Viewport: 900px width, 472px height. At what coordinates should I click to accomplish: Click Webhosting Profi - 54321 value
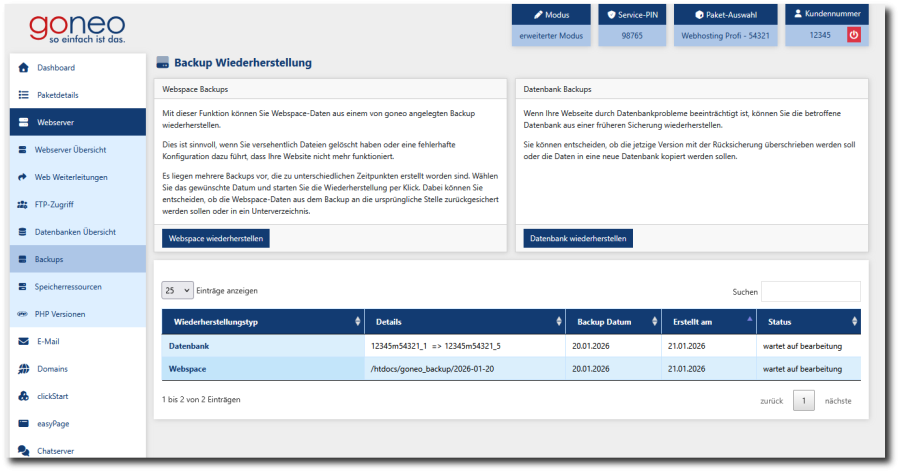pos(726,36)
